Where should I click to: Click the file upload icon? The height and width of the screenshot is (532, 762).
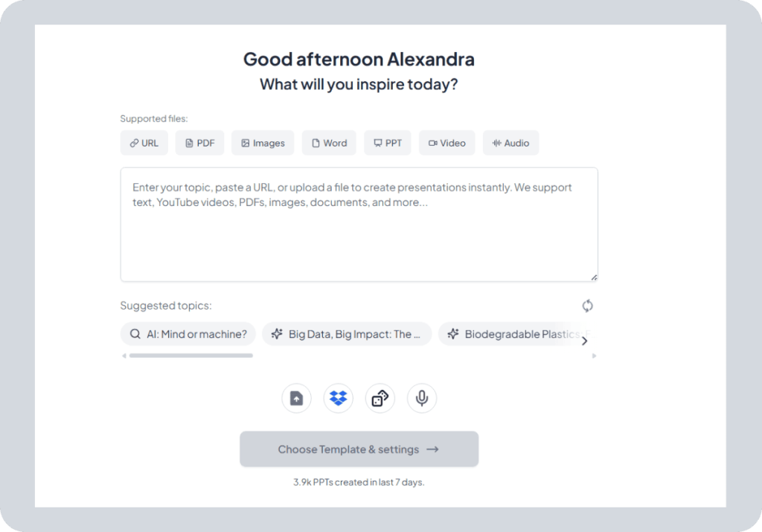tap(296, 398)
